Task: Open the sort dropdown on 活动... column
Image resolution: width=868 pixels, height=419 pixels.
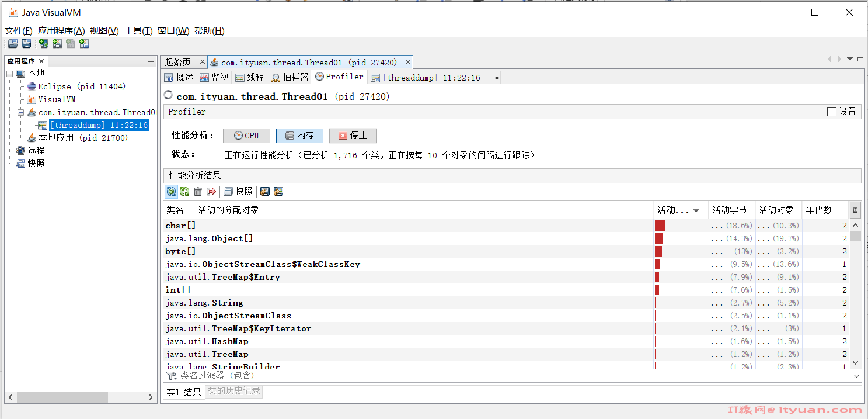Action: [x=696, y=211]
